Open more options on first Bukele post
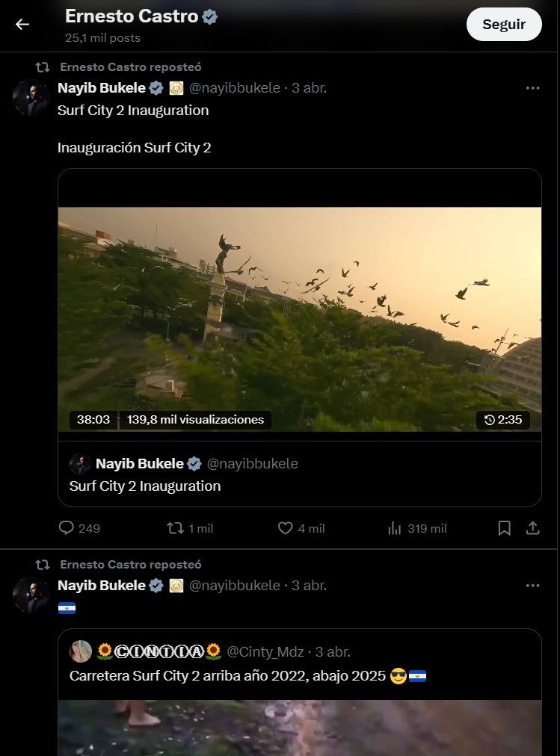Viewport: 560px width, 756px height. [532, 88]
